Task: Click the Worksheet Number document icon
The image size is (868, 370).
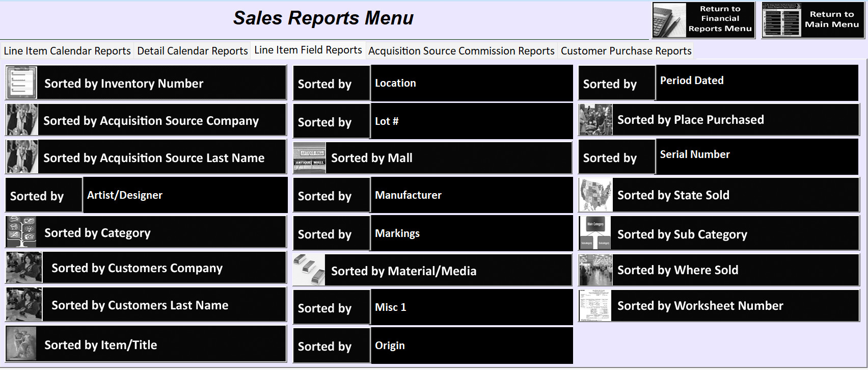Action: [595, 306]
